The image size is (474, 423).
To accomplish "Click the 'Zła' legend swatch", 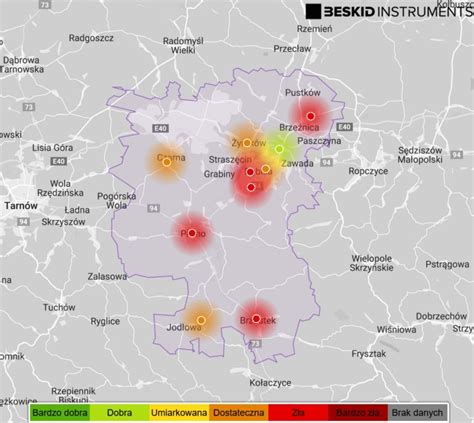I will point(298,413).
